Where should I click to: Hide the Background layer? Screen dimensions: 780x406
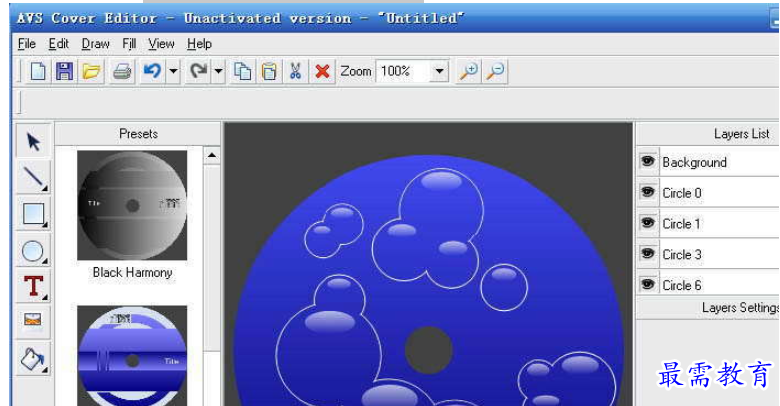point(648,162)
